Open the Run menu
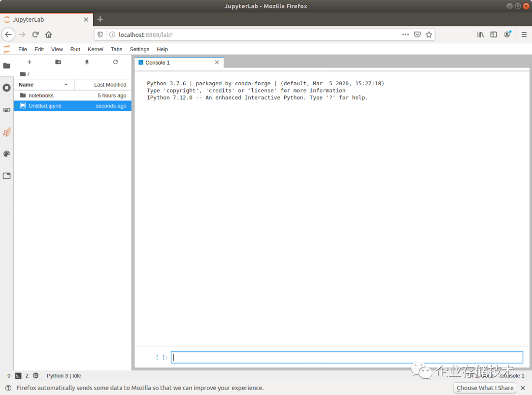This screenshot has height=395, width=532. pos(75,49)
